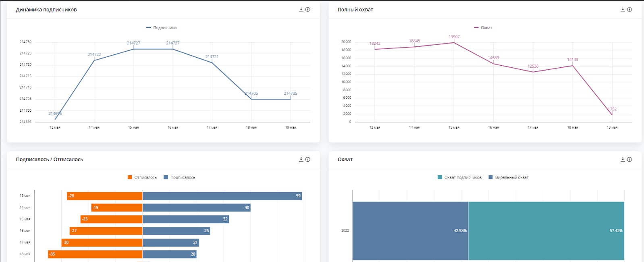Viewport: 644px width, 262px height.
Task: Show info for Полный охват panel
Action: tap(629, 9)
